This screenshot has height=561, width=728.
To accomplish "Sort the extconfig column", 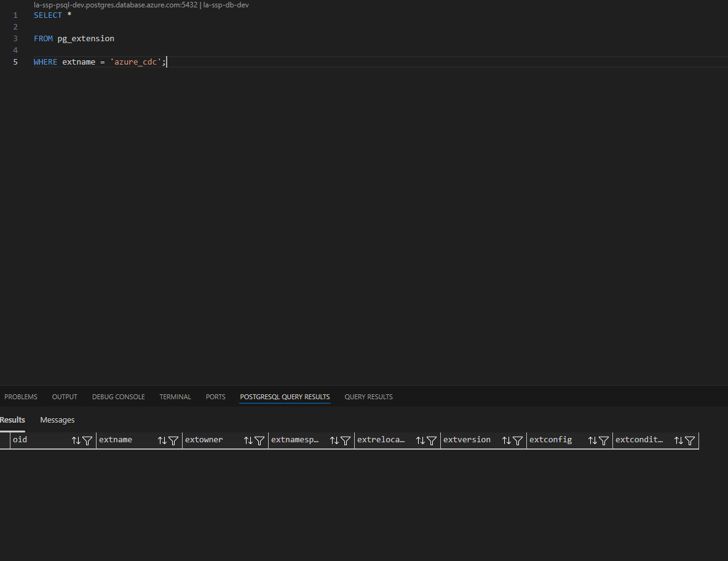I will 593,440.
